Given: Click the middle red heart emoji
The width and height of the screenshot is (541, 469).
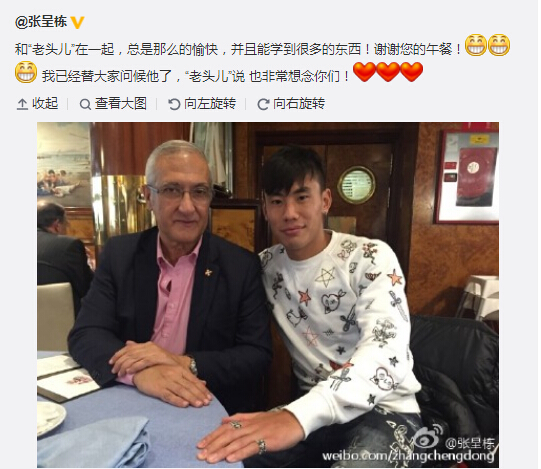Looking at the screenshot, I should point(388,71).
